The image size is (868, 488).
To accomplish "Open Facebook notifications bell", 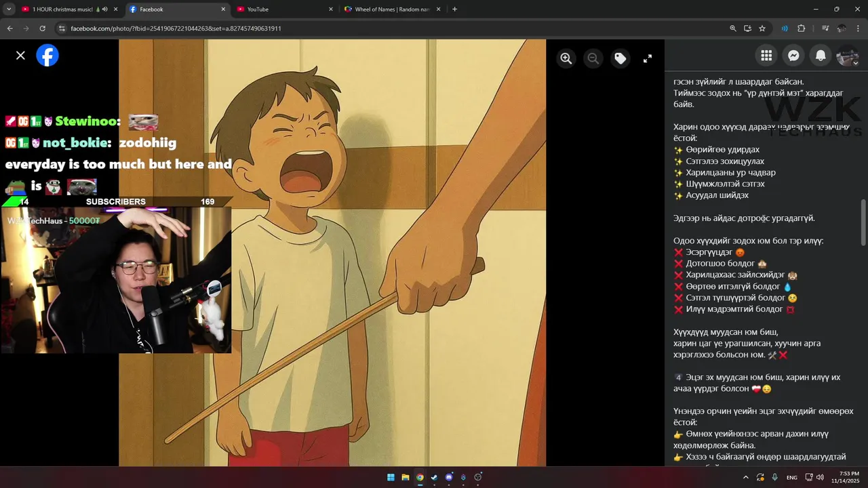I will coord(821,56).
